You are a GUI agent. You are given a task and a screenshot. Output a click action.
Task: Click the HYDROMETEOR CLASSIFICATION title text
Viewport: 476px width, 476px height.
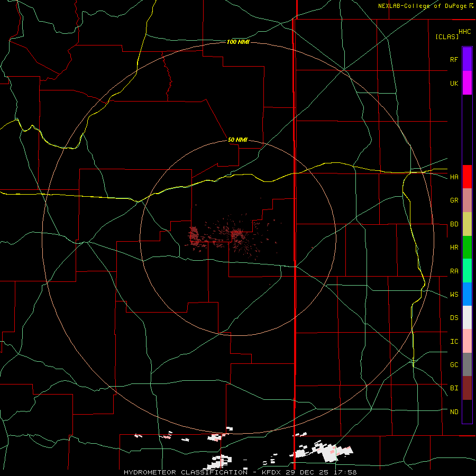pyautogui.click(x=186, y=472)
